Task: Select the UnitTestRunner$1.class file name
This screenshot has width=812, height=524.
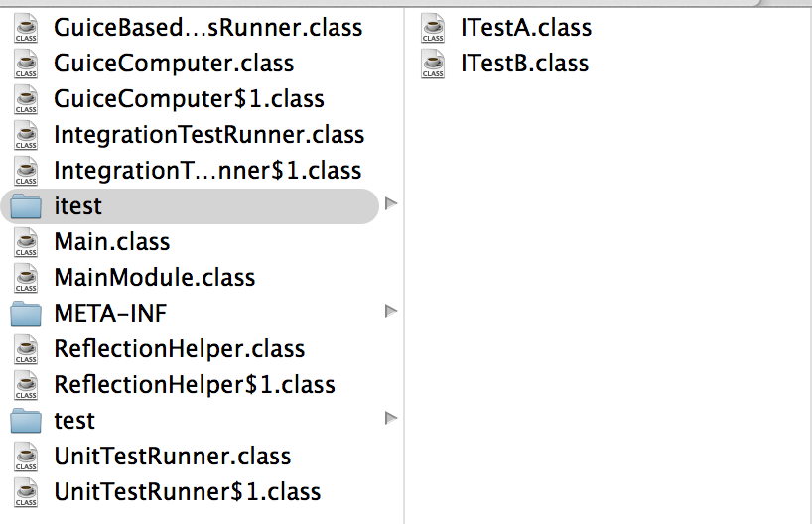Action: (x=188, y=492)
